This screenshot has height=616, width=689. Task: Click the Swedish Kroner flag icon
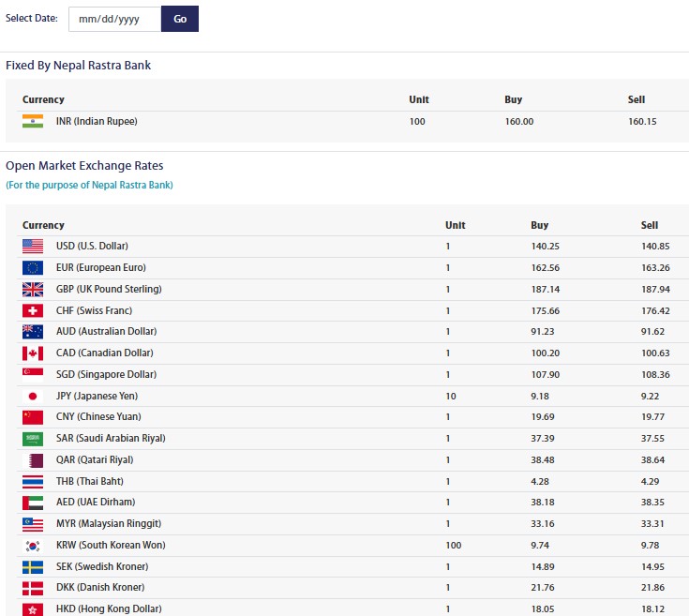[x=33, y=567]
